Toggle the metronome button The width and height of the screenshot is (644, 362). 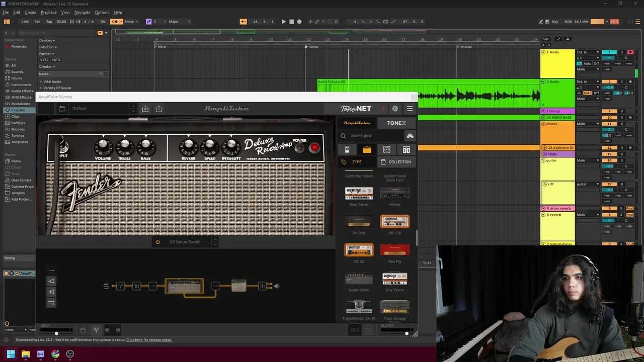click(x=117, y=22)
